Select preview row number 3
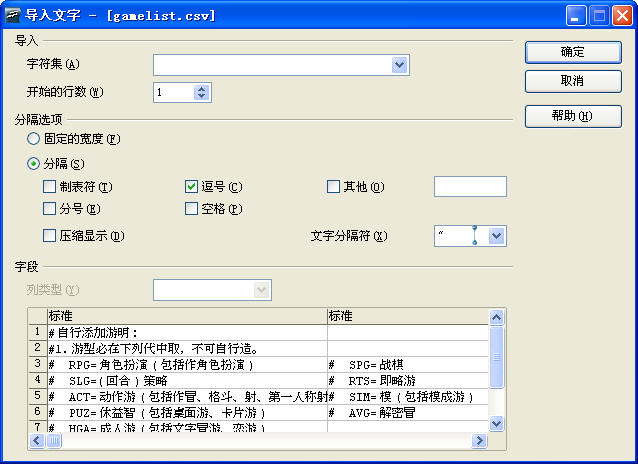 (38, 364)
